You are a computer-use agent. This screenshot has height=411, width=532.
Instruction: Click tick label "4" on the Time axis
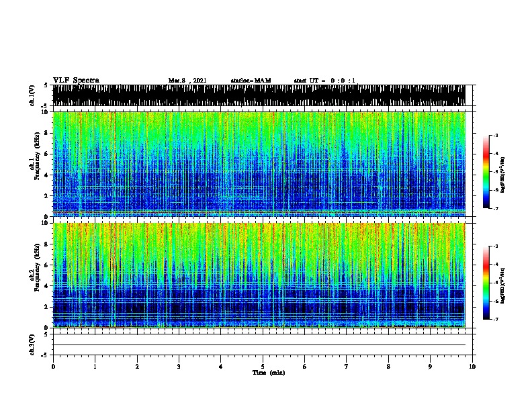pos(221,367)
